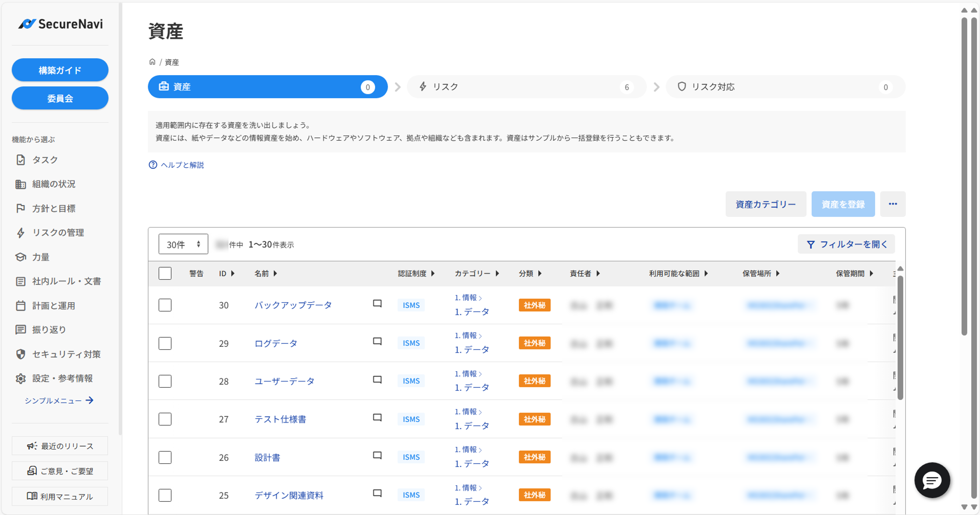Screen dimensions: 980x515
Task: Click the SecureNavi logo
Action: point(61,24)
